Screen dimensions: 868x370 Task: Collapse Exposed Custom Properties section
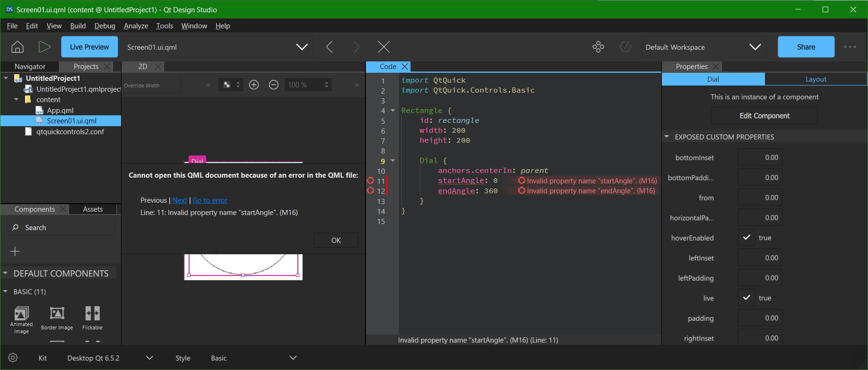pyautogui.click(x=667, y=137)
